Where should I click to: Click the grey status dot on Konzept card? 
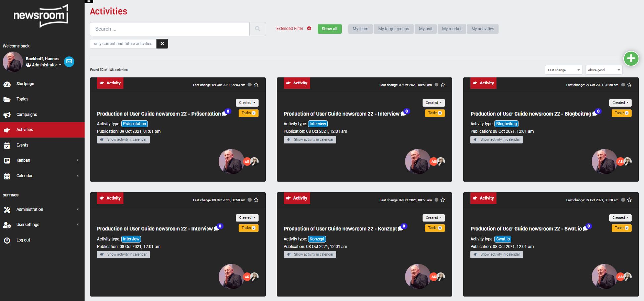click(436, 200)
